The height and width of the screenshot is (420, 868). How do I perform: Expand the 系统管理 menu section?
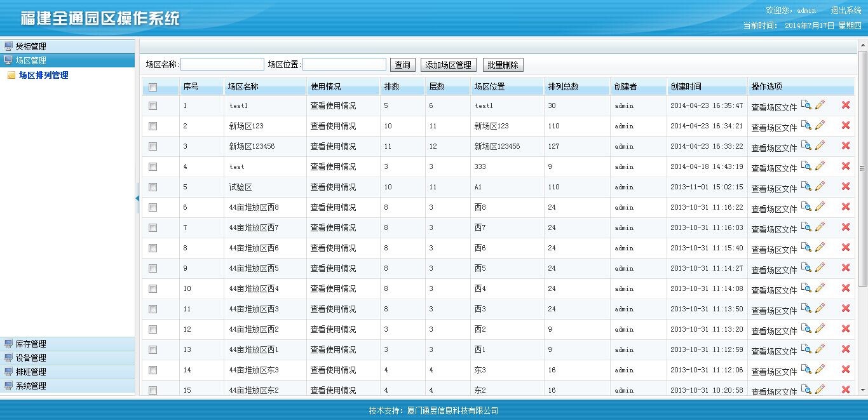(x=67, y=386)
